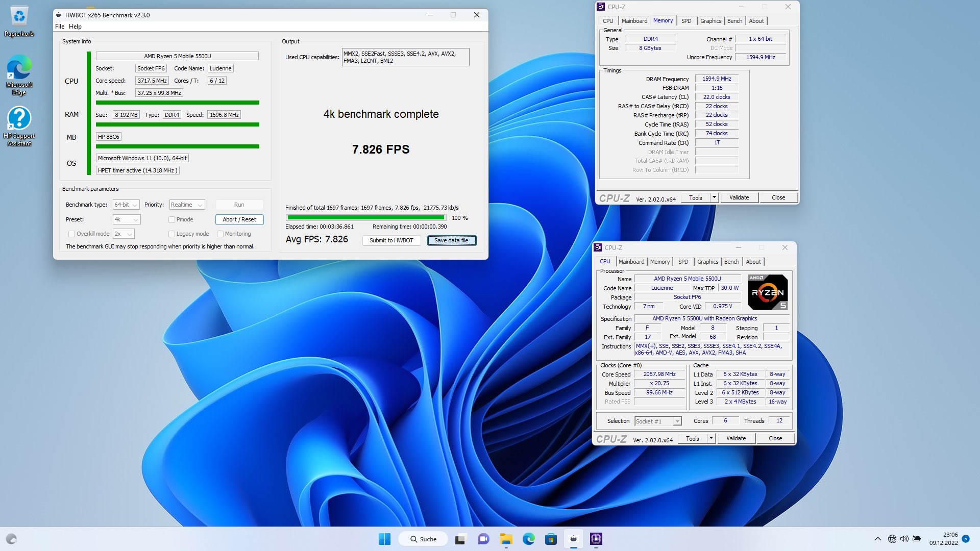Expand Tools dropdown arrow in Memory CPU-Z
Screen dimensions: 980x551
point(714,197)
